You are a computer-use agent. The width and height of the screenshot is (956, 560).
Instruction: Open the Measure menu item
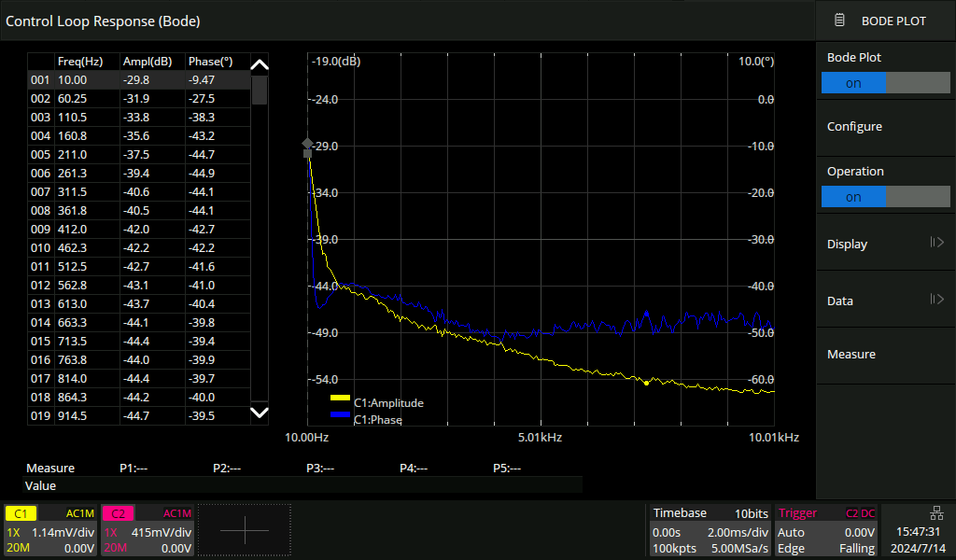pos(885,354)
